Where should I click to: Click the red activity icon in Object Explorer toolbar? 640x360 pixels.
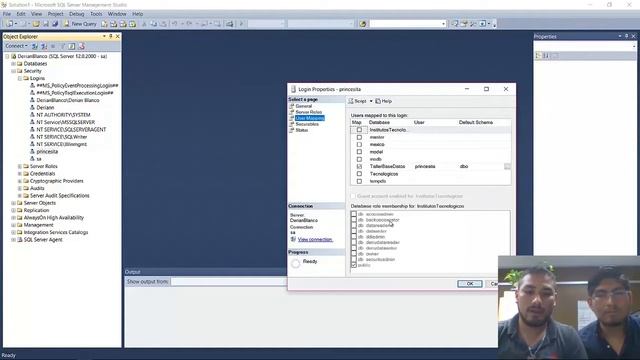(x=81, y=46)
